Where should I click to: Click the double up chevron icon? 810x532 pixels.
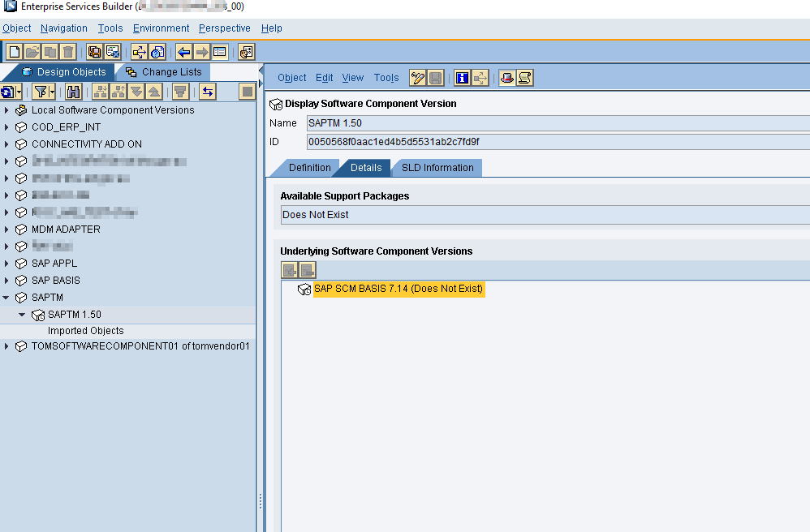(x=154, y=92)
